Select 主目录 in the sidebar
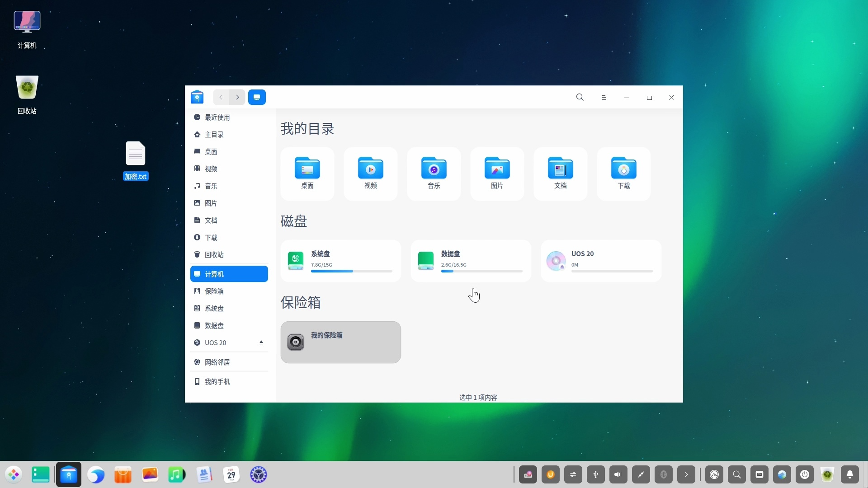This screenshot has width=868, height=488. (x=229, y=135)
